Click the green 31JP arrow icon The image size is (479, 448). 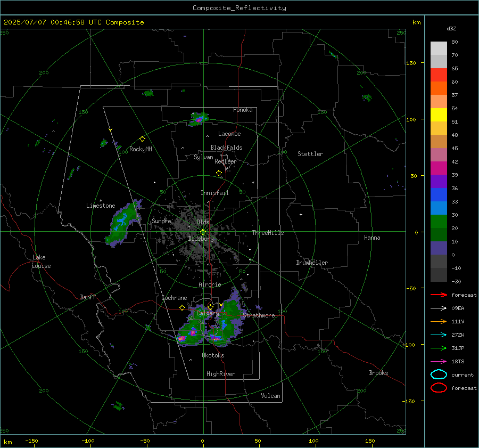(x=439, y=348)
